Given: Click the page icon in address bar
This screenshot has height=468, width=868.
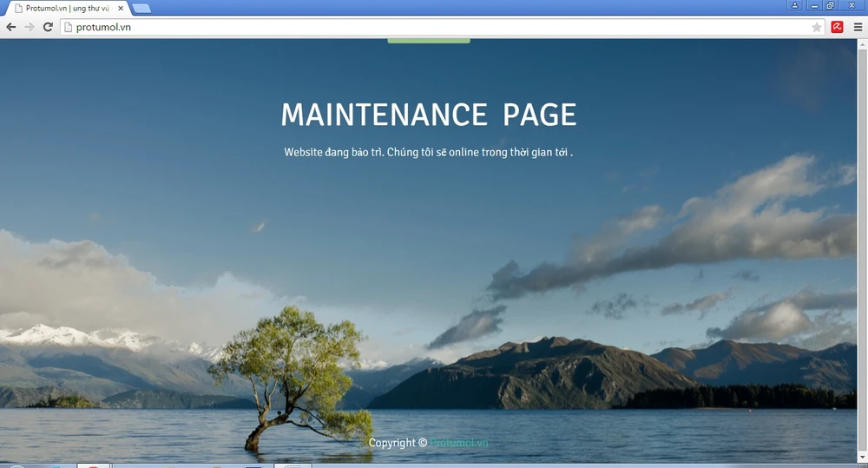Looking at the screenshot, I should (68, 27).
